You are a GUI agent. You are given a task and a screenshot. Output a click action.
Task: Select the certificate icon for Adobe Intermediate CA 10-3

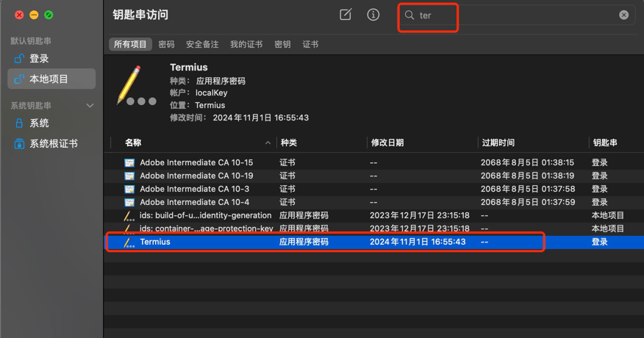pos(129,189)
